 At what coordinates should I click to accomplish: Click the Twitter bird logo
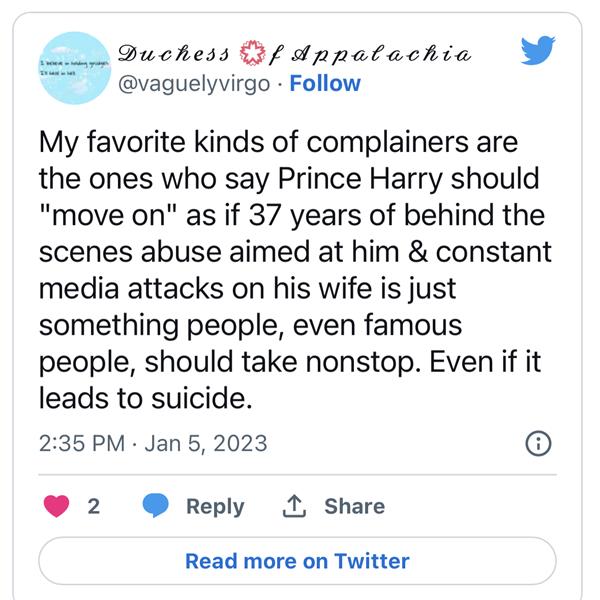(537, 49)
